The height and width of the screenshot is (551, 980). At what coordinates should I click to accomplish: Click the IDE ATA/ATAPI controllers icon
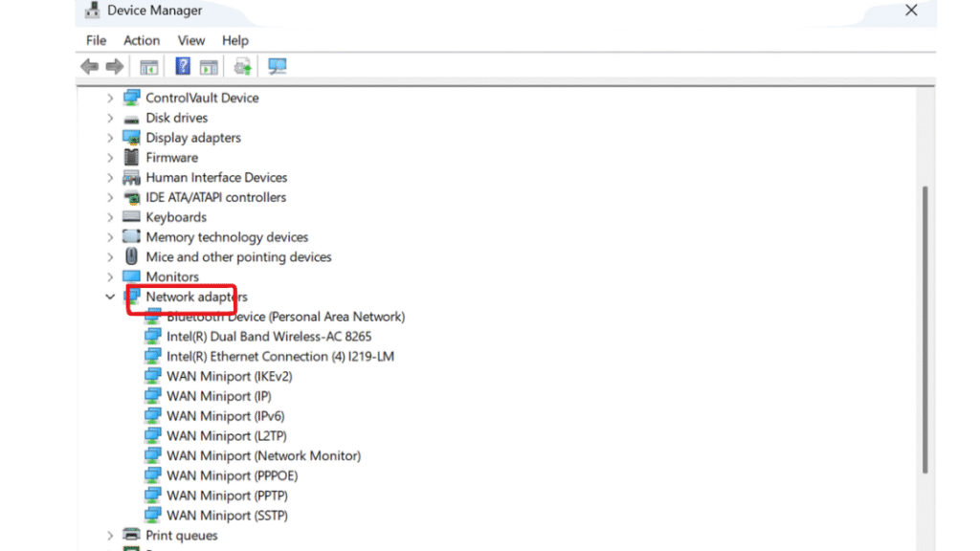(131, 197)
